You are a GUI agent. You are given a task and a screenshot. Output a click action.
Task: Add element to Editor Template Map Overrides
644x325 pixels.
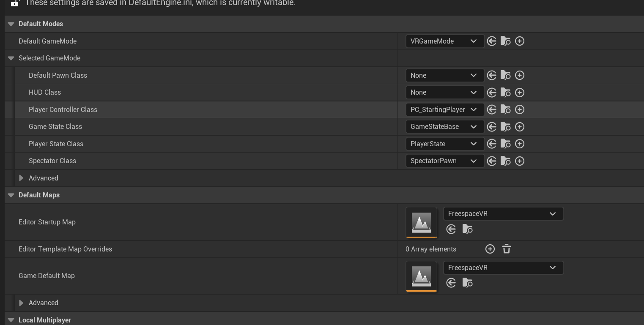point(490,249)
